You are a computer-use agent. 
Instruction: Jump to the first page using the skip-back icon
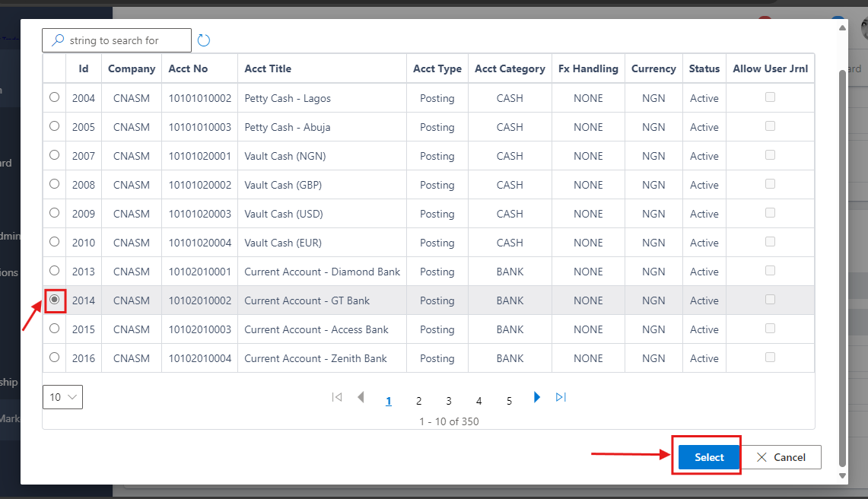(336, 396)
